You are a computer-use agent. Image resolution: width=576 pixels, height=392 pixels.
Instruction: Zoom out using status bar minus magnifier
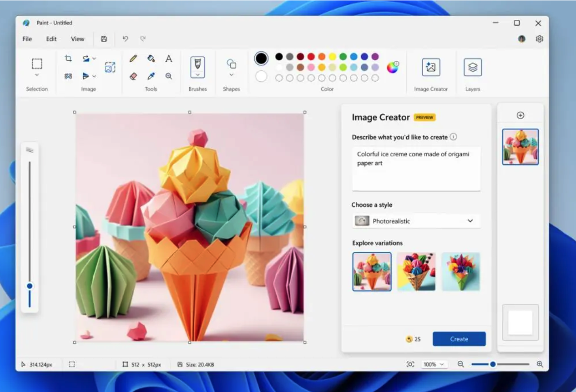click(461, 364)
